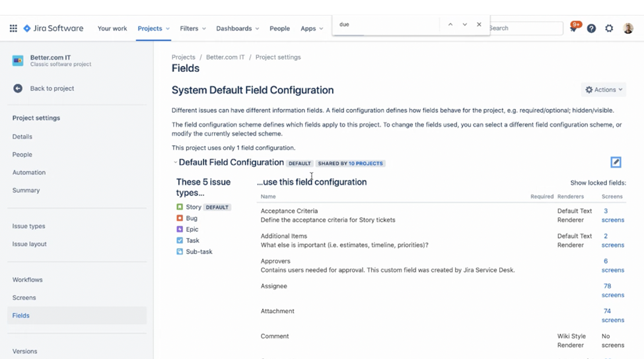
Task: Open Automation settings page
Action: tap(29, 172)
